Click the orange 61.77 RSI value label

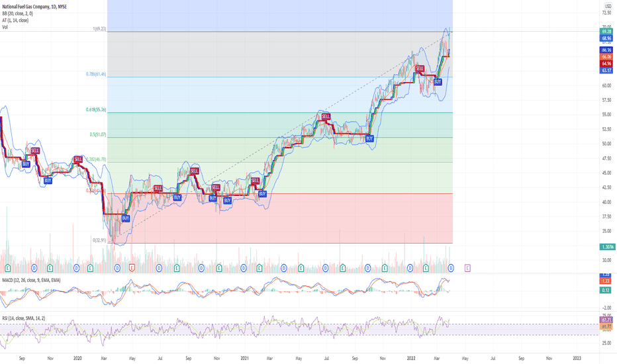pos(606,327)
